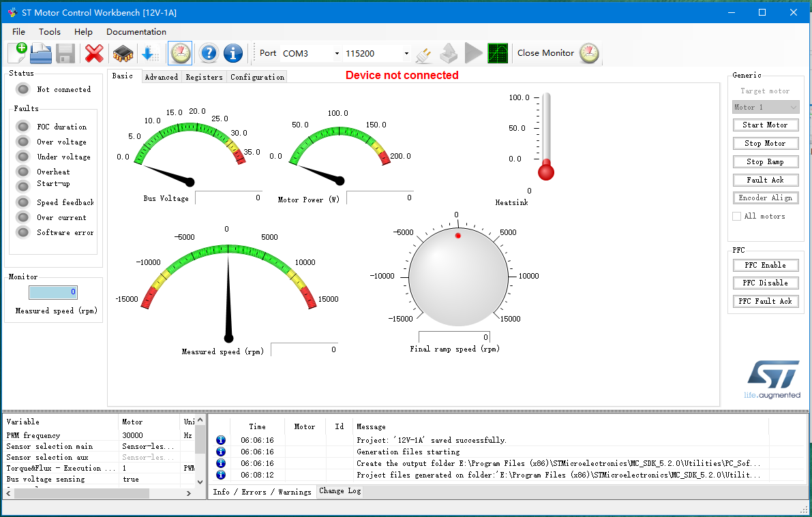Click the final ramp speed knob
The image size is (812, 517).
(457, 277)
